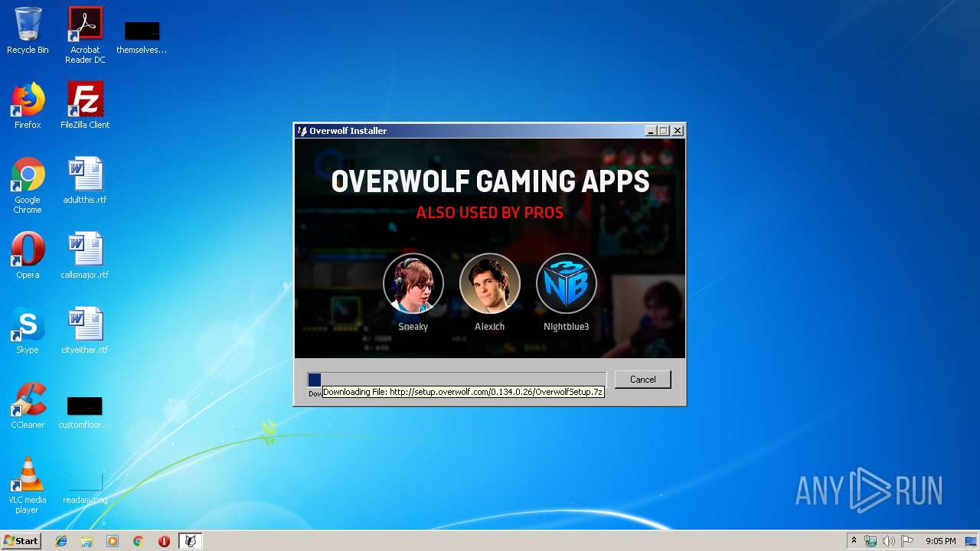
Task: Show hidden system tray icons
Action: coord(854,541)
